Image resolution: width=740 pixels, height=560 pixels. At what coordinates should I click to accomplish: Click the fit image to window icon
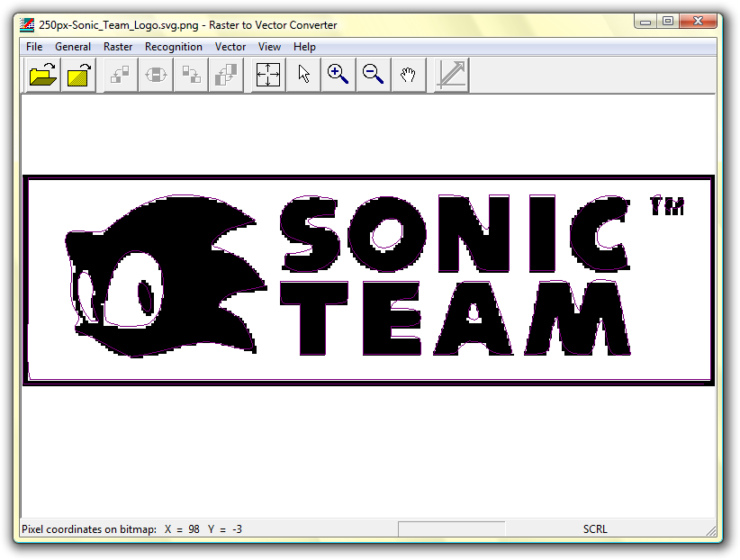[268, 75]
